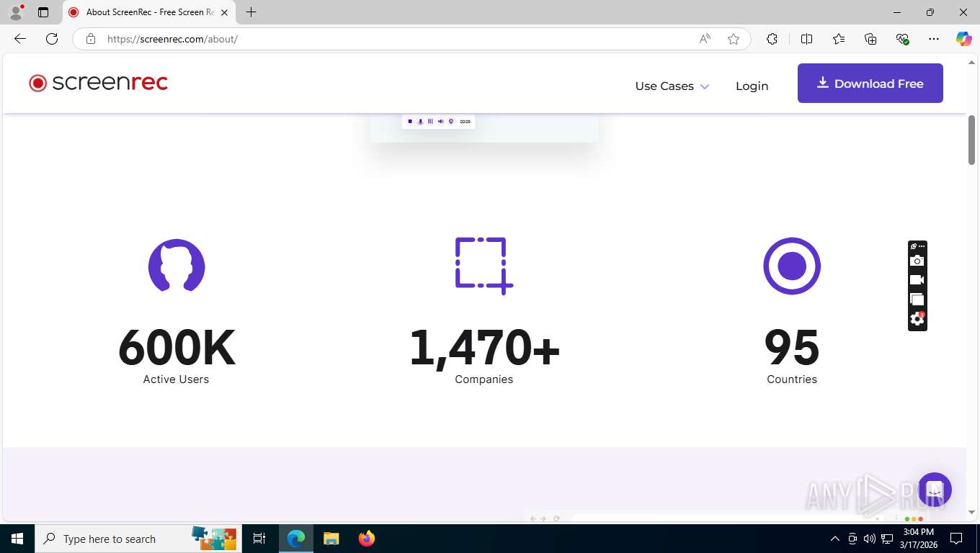Screen dimensions: 980x553
Task: Click the ScreenRec widget link and more dots
Action: pos(917,246)
